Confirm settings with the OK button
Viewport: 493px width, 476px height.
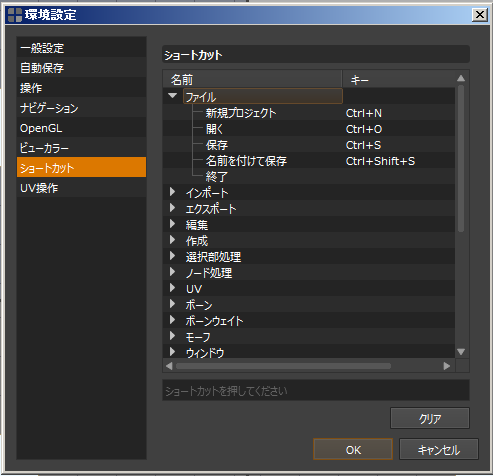[353, 449]
